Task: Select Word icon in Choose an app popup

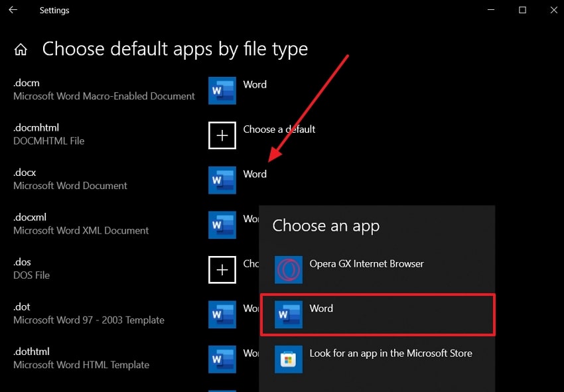Action: coord(289,314)
